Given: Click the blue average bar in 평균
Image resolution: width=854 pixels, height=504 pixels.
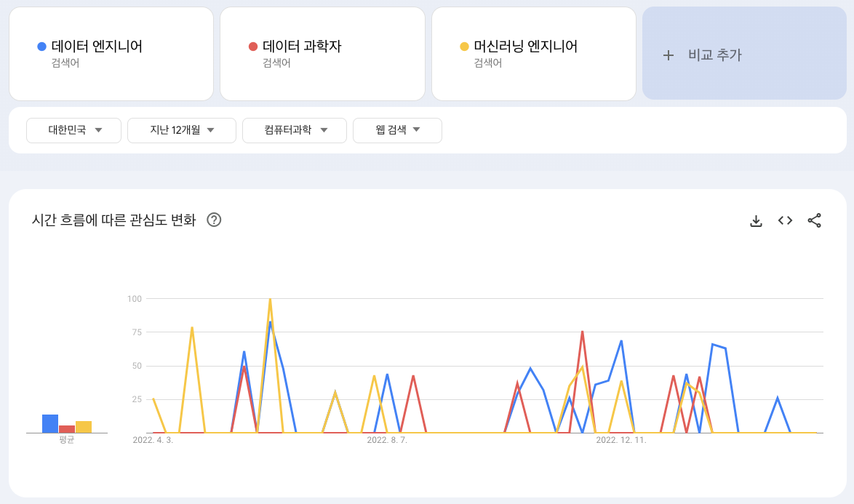Looking at the screenshot, I should coord(50,424).
